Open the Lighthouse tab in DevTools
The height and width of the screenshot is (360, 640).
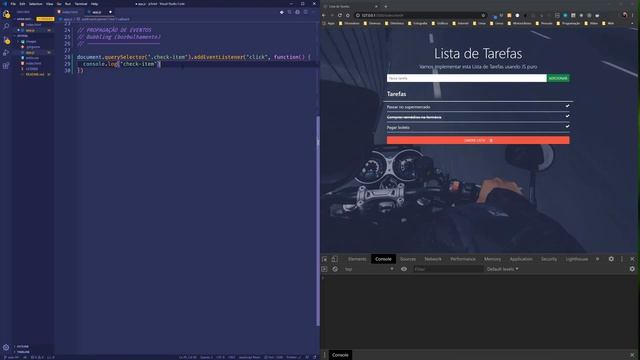click(577, 259)
